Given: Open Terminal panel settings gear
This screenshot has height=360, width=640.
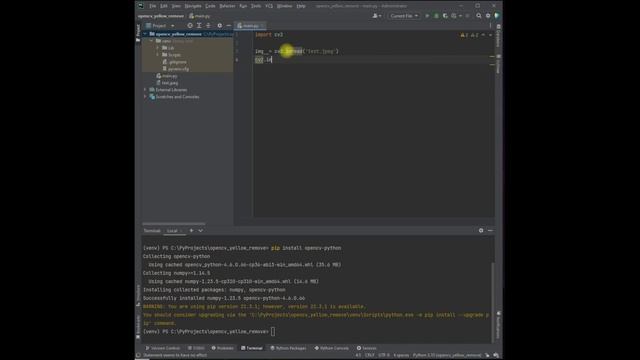Looking at the screenshot, I should pyautogui.click(x=481, y=231).
